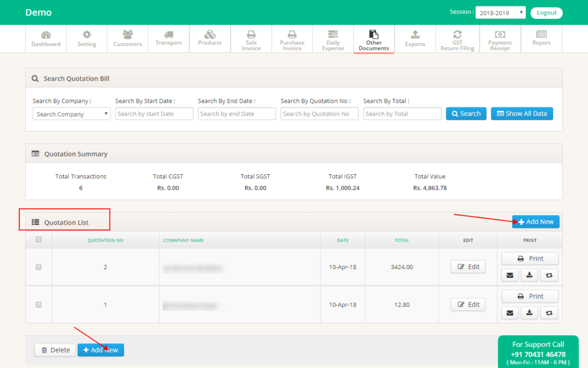Open the Dashboard section
Viewport: 588px width, 368px height.
tap(46, 39)
